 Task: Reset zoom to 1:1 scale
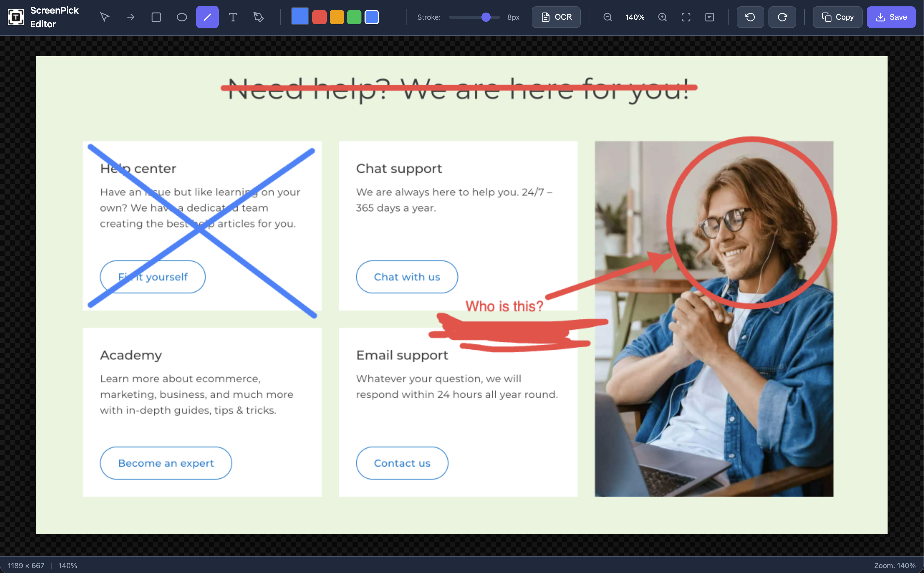coord(709,17)
